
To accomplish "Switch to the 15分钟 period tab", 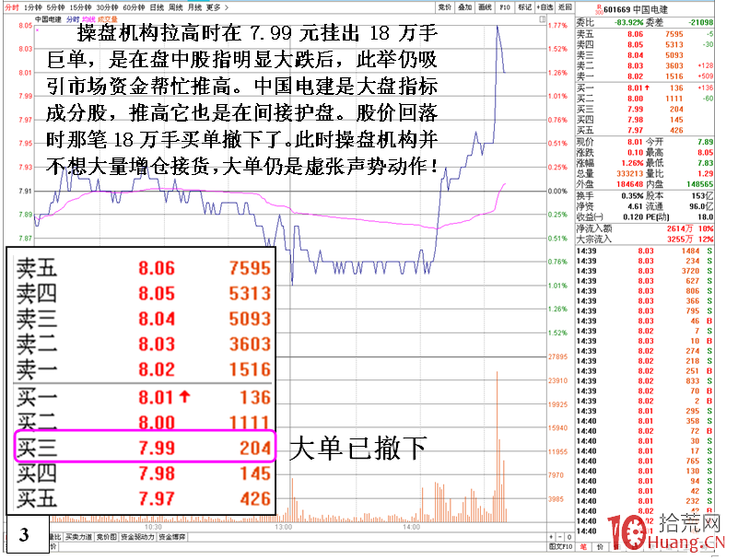I will 81,7.
